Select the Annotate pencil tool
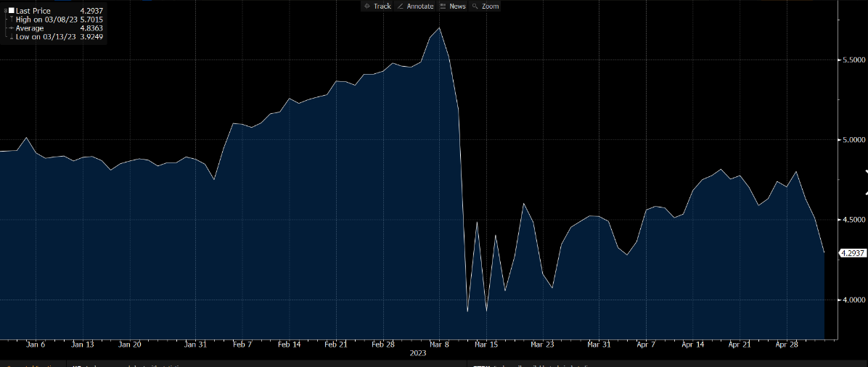The image size is (868, 367). coord(415,6)
